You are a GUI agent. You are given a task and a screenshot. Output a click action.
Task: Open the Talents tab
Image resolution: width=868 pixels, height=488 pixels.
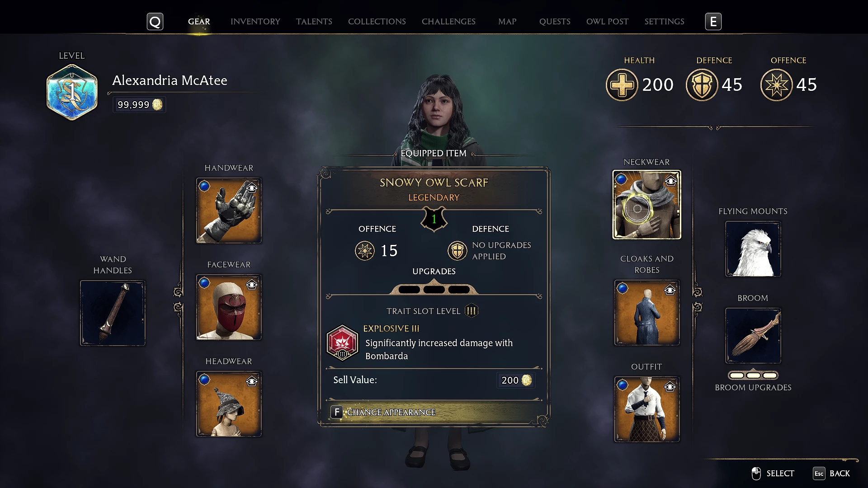click(x=314, y=21)
